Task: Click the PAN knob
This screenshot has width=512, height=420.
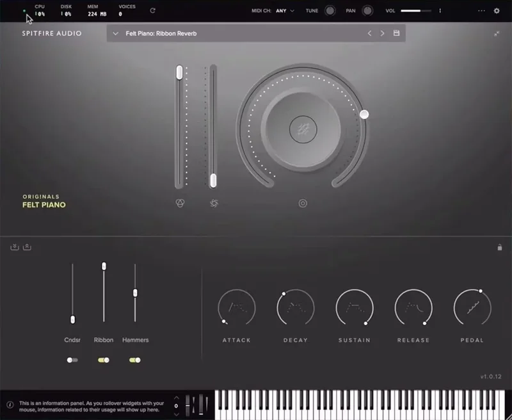Action: [367, 11]
